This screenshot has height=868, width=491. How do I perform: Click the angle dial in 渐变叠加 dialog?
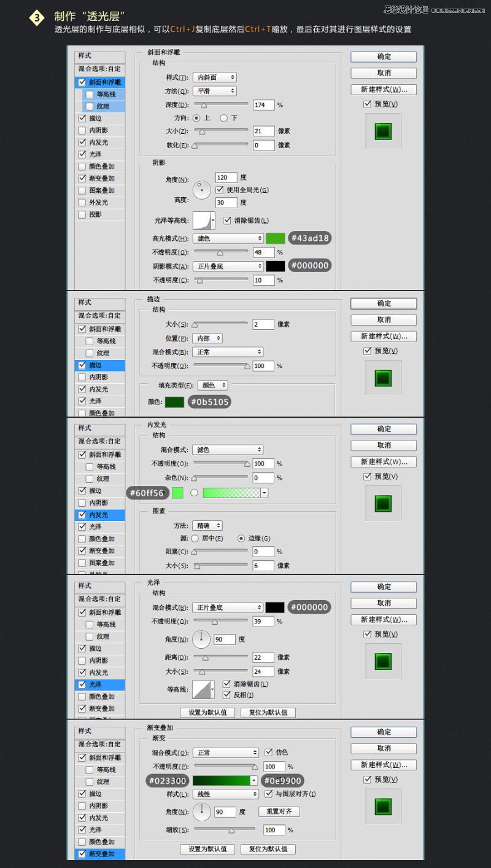click(x=201, y=811)
